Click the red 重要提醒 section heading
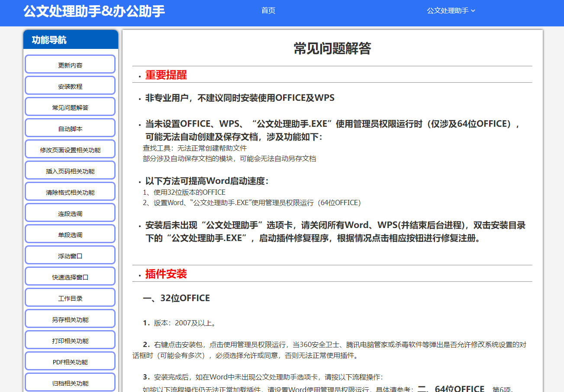Viewport: 564px width, 392px height. point(166,74)
